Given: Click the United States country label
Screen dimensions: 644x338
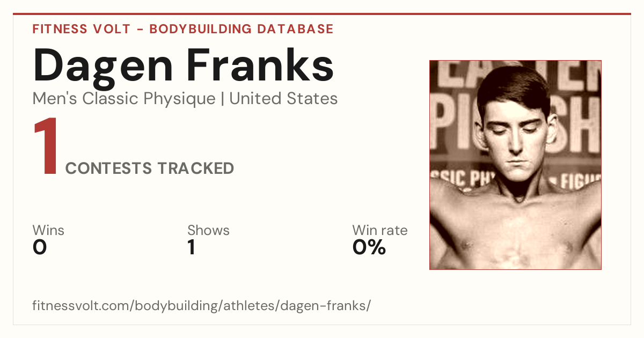Looking at the screenshot, I should [x=283, y=99].
